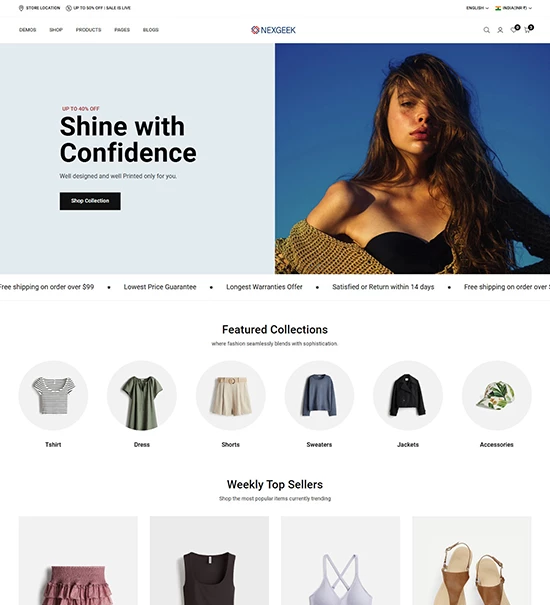This screenshot has width=550, height=605.
Task: Open the Shop menu
Action: tap(56, 30)
